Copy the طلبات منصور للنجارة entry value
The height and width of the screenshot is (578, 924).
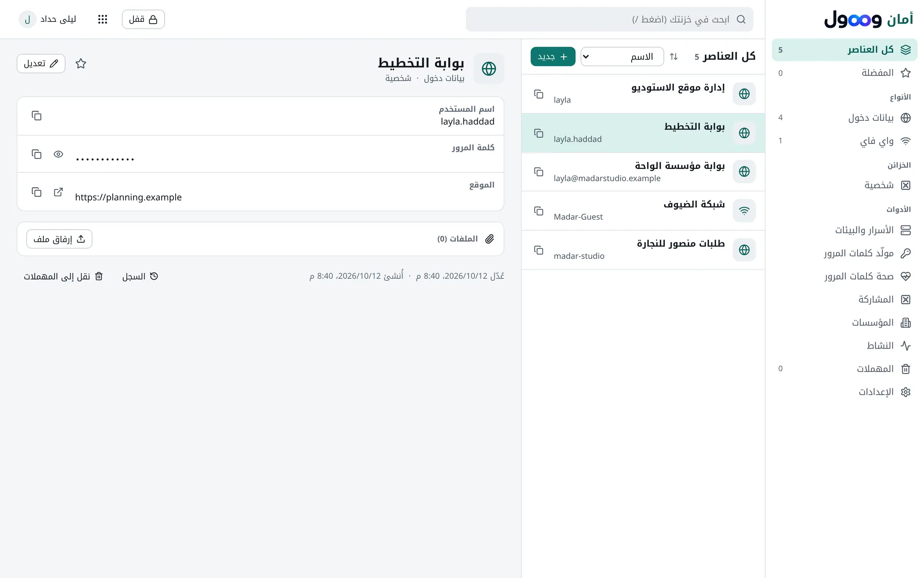[x=538, y=250]
